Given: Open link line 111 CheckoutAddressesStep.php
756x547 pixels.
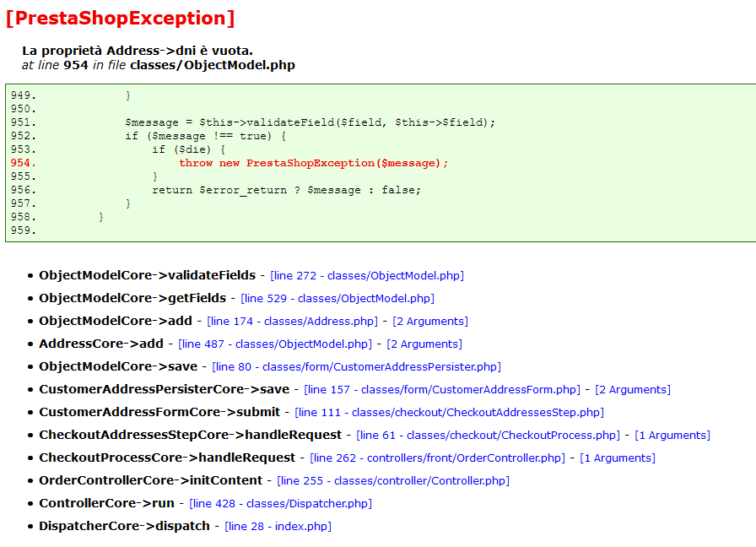Looking at the screenshot, I should click(450, 413).
